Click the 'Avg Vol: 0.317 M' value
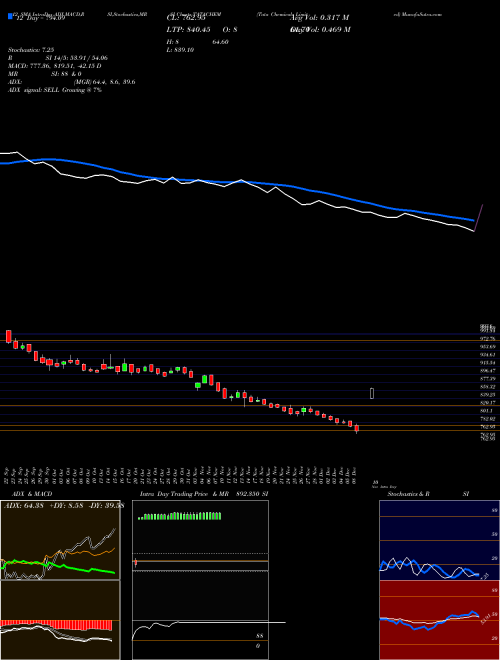This screenshot has width=500, height=660. pyautogui.click(x=319, y=18)
